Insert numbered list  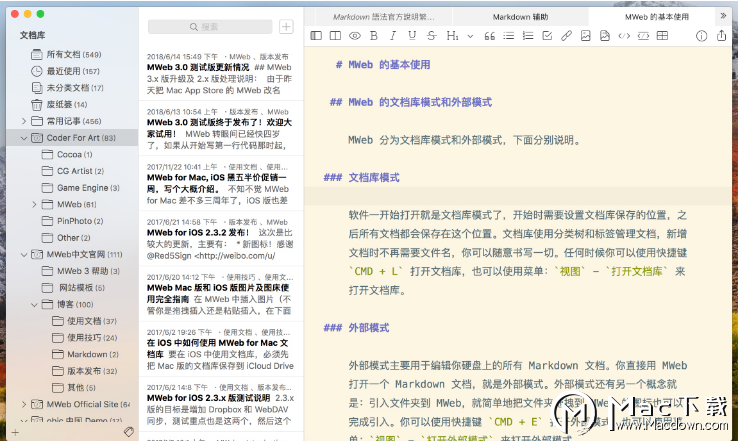pyautogui.click(x=528, y=36)
